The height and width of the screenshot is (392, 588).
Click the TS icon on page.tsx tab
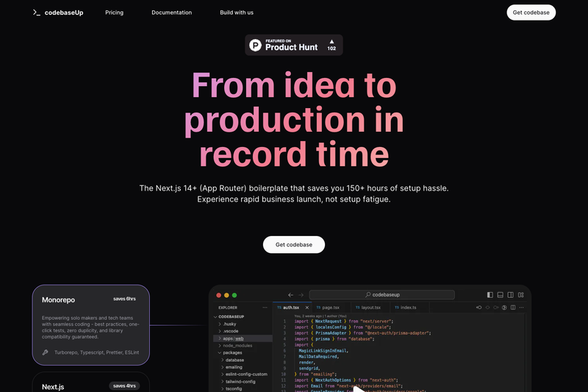(x=318, y=307)
